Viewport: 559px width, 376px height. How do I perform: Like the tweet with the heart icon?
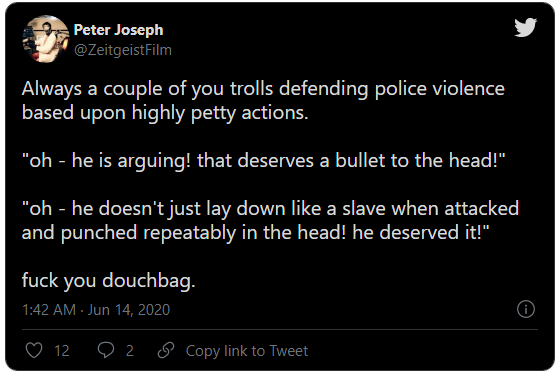(x=34, y=350)
